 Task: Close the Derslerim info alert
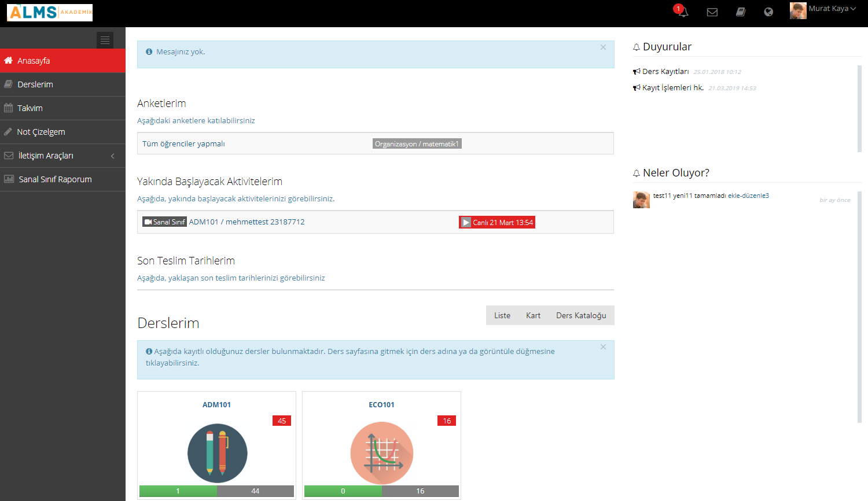pos(603,347)
